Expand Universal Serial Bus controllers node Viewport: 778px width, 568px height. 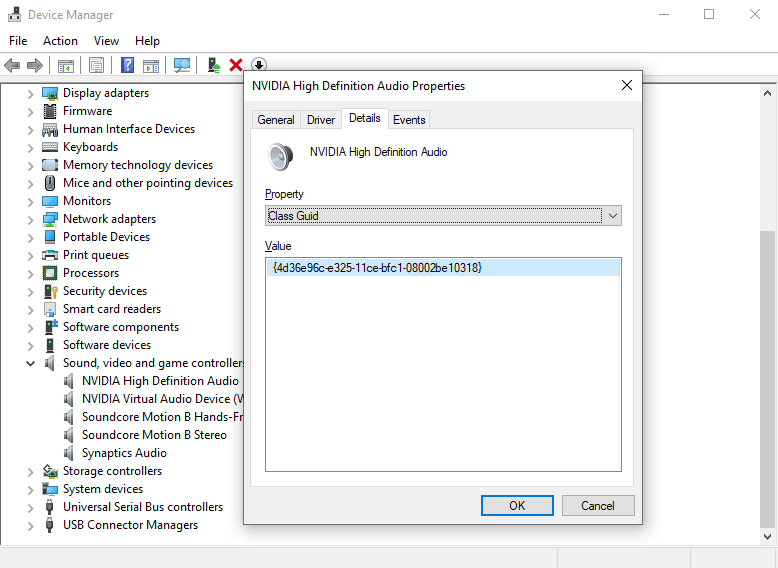tap(30, 507)
